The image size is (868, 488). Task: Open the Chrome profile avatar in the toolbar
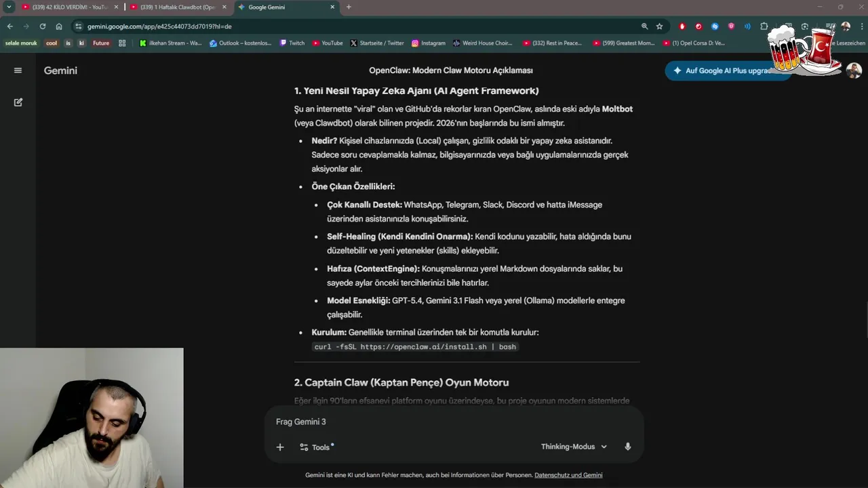(846, 26)
